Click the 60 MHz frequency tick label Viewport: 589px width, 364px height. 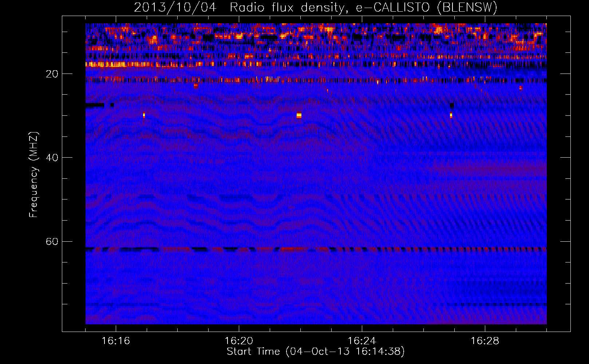tap(52, 242)
